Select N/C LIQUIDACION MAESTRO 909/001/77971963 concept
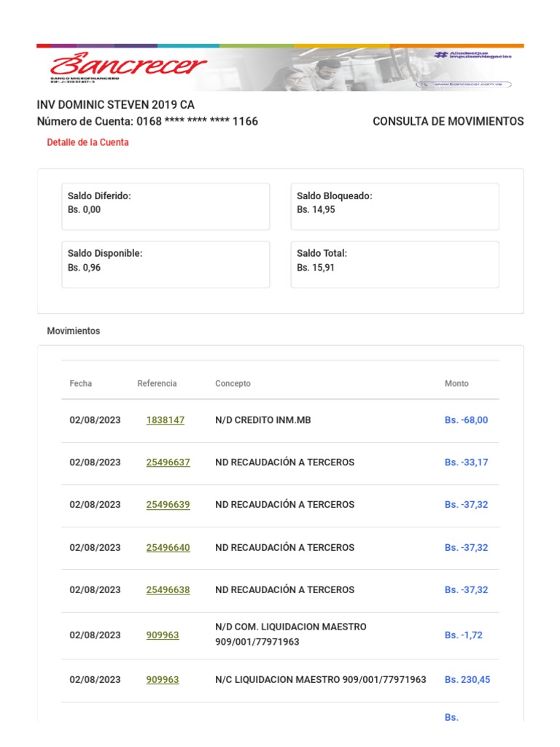The image size is (560, 747). 321,680
